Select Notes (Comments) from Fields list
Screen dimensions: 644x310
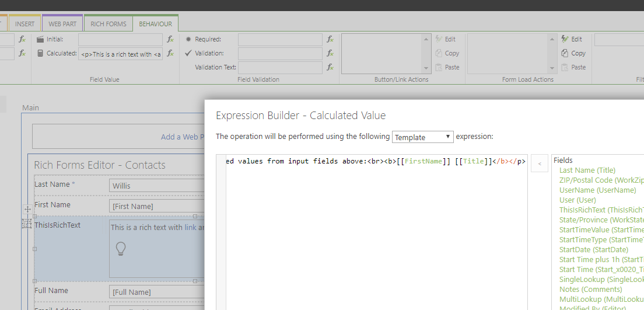tap(590, 290)
